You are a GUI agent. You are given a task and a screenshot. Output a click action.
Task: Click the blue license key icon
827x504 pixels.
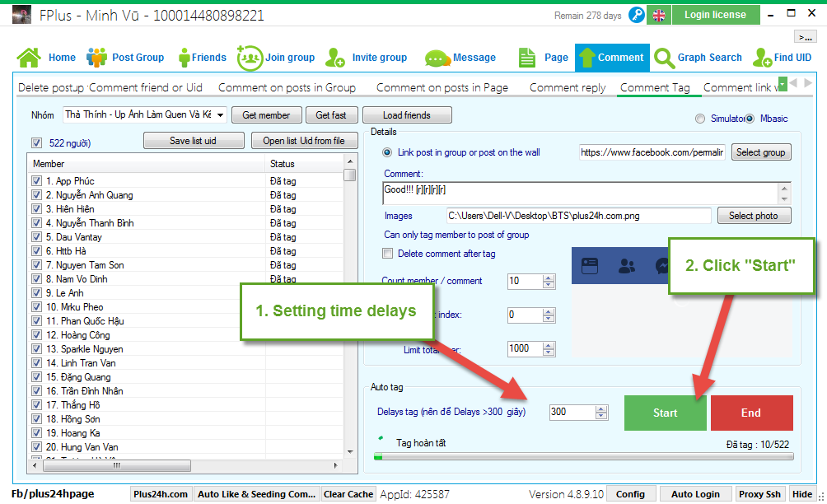click(x=637, y=15)
